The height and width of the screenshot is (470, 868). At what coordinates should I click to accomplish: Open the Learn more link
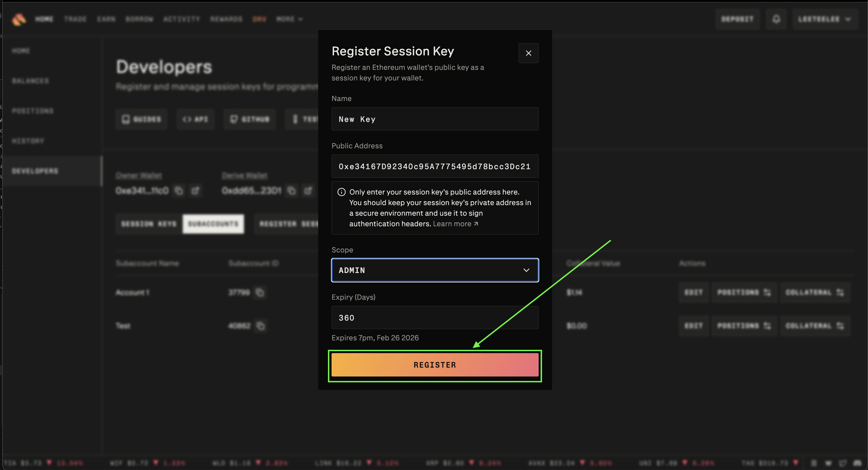click(455, 224)
